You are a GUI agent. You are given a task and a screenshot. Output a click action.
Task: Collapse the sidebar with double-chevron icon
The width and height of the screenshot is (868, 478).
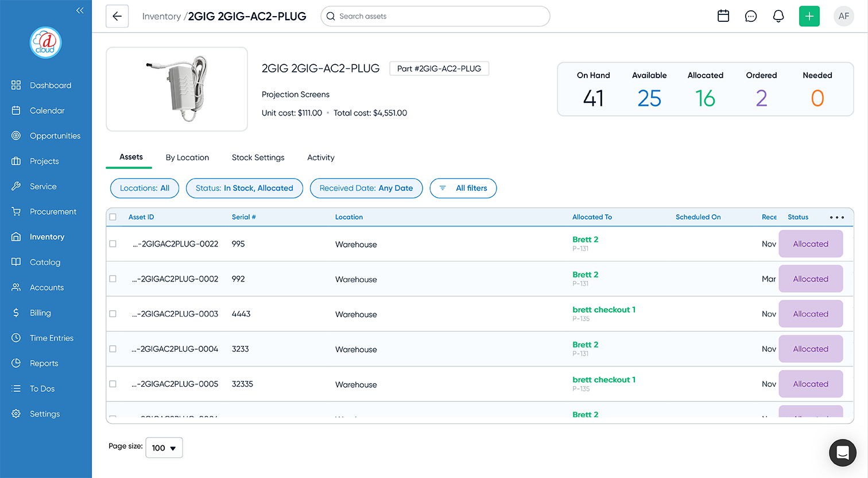tap(80, 10)
